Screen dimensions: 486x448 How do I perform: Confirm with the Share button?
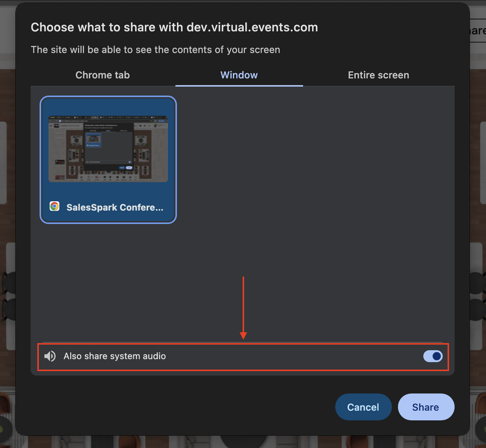(x=426, y=407)
